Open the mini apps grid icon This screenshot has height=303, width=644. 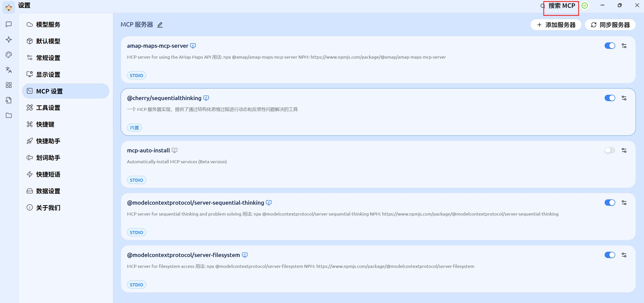click(9, 85)
